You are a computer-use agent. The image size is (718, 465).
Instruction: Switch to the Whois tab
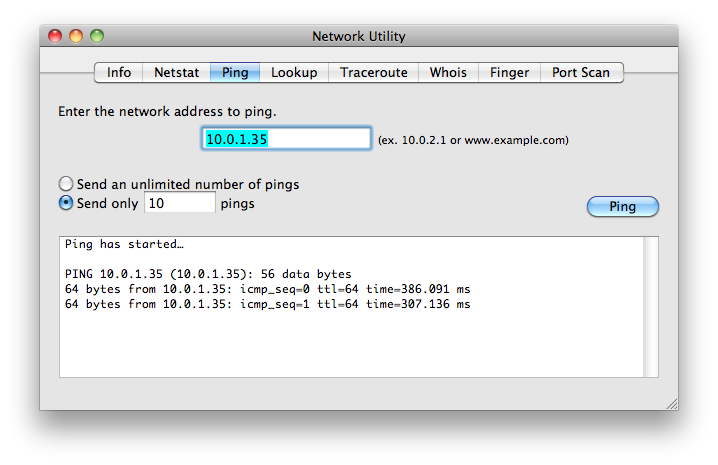point(448,72)
